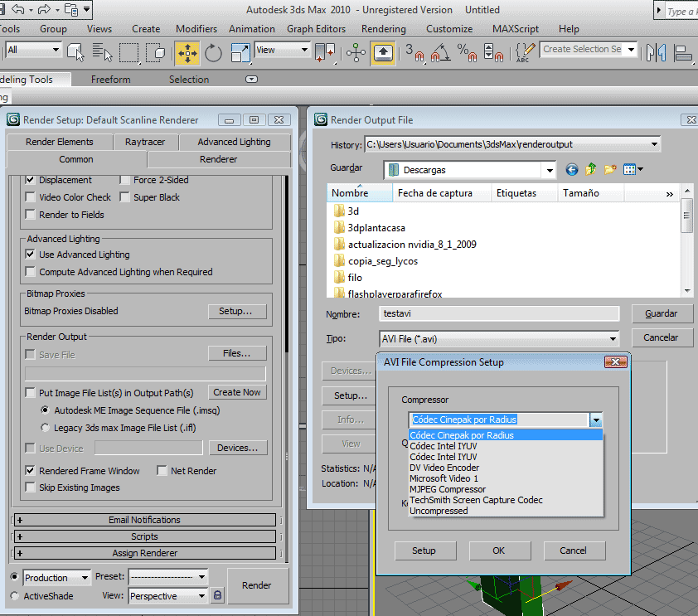This screenshot has width=698, height=616.
Task: Expand the Email Notifications rollout
Action: point(145,520)
